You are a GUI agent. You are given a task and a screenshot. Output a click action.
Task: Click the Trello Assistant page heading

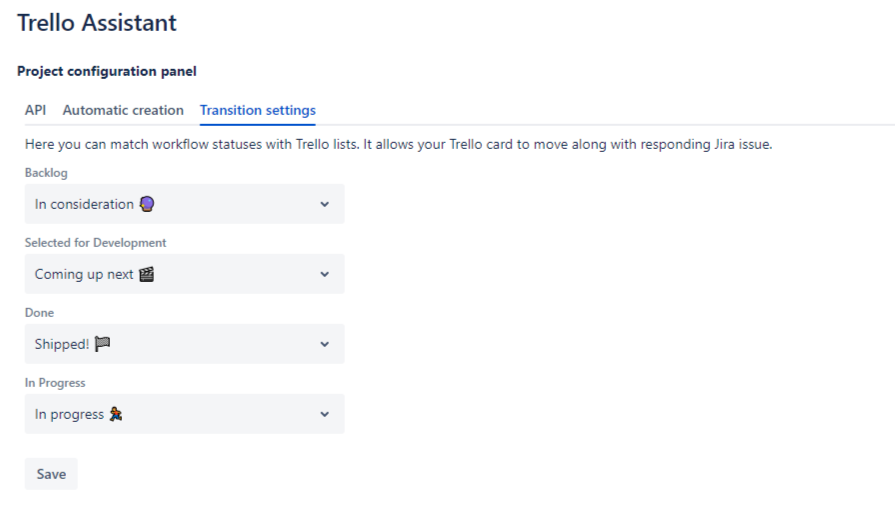pyautogui.click(x=97, y=22)
